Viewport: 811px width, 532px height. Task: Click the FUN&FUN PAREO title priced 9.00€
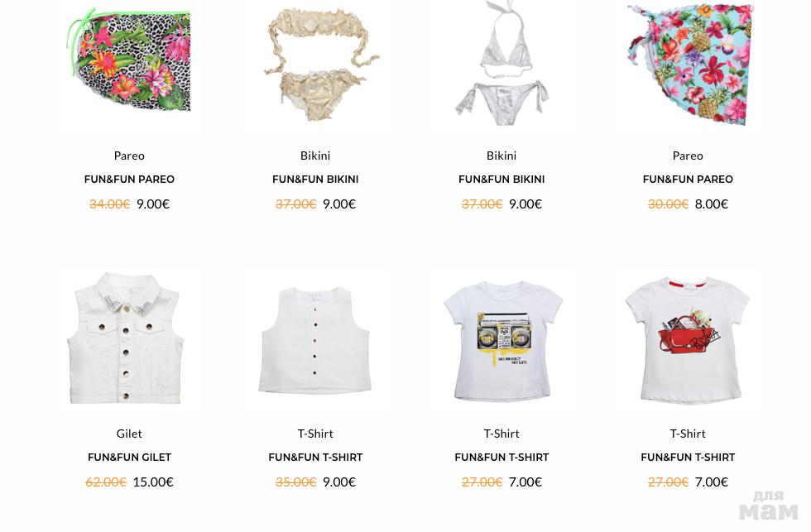pyautogui.click(x=129, y=180)
